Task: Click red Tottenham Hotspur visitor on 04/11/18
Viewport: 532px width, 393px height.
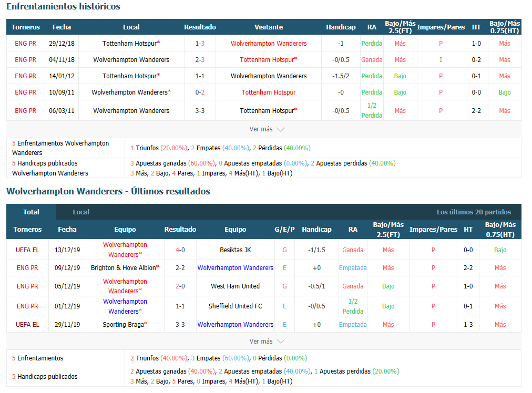Action: click(x=269, y=60)
